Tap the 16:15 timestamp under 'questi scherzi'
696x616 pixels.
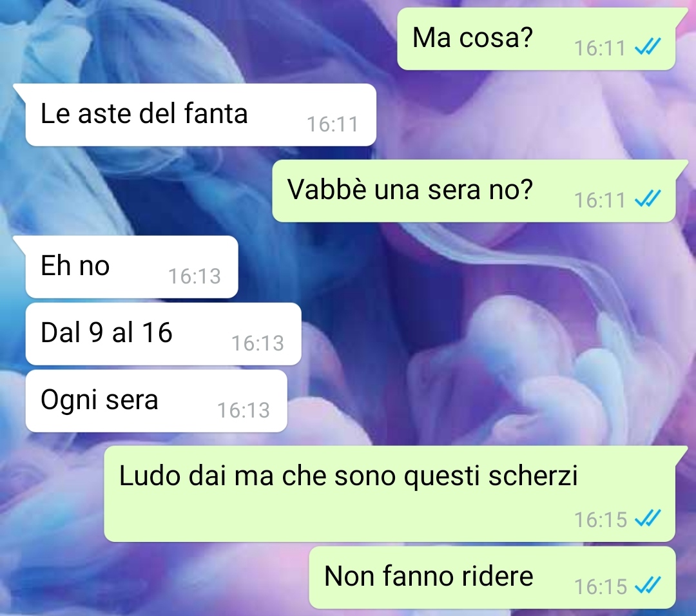point(601,519)
